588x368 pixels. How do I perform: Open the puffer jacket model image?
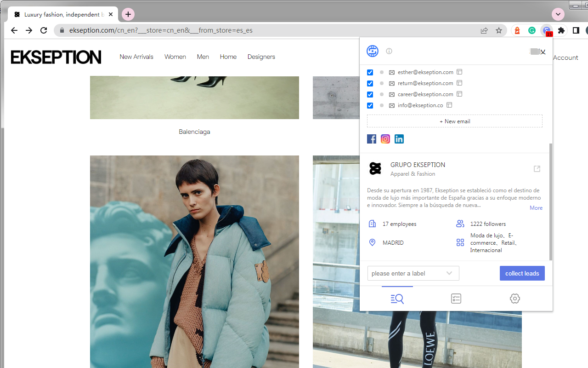pyautogui.click(x=194, y=262)
